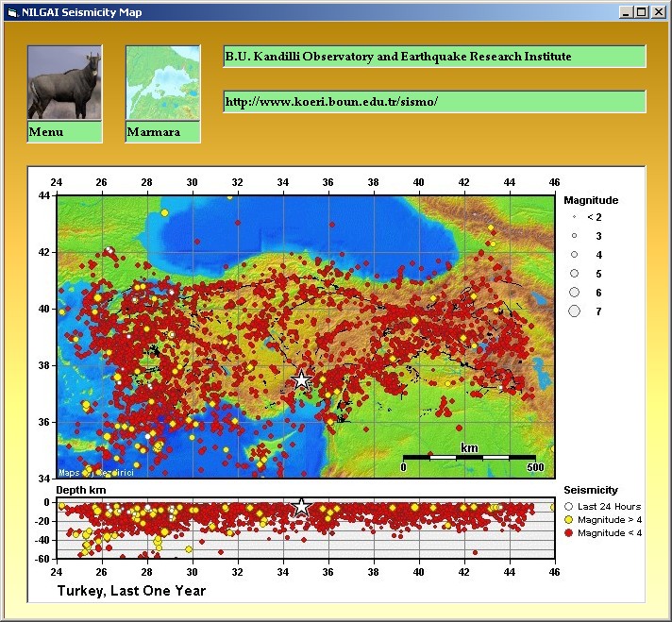Click the Last 24 Hours white marker

click(568, 507)
